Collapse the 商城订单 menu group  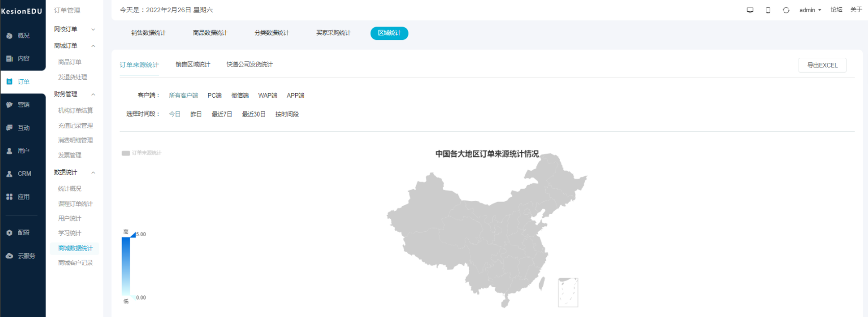point(93,46)
